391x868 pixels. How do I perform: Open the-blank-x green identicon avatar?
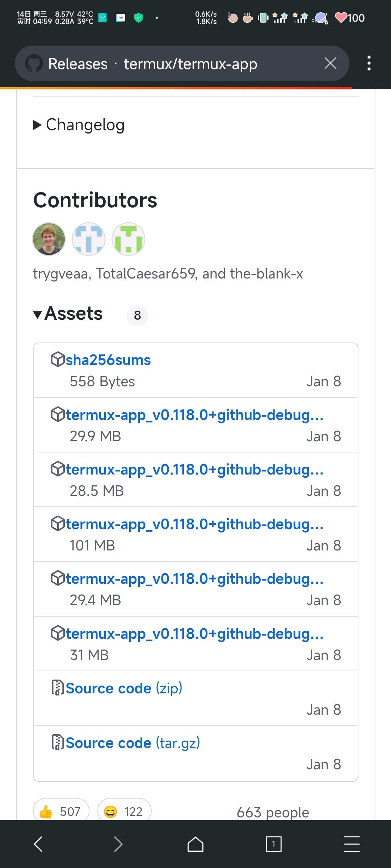click(129, 239)
